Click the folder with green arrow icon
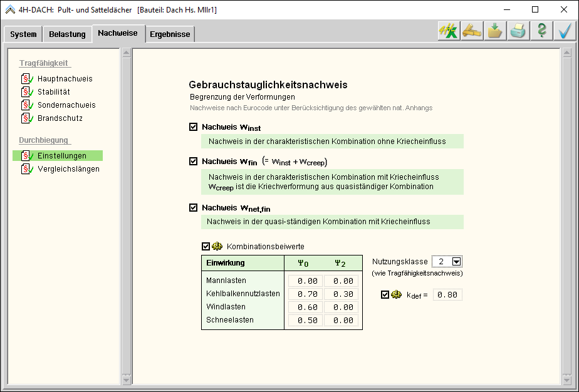 495,31
